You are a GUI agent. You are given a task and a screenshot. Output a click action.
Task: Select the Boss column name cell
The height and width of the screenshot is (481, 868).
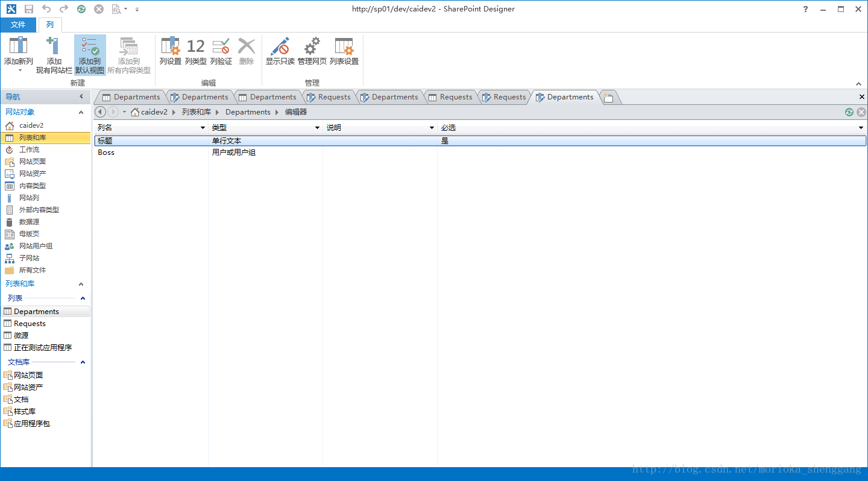pyautogui.click(x=106, y=152)
